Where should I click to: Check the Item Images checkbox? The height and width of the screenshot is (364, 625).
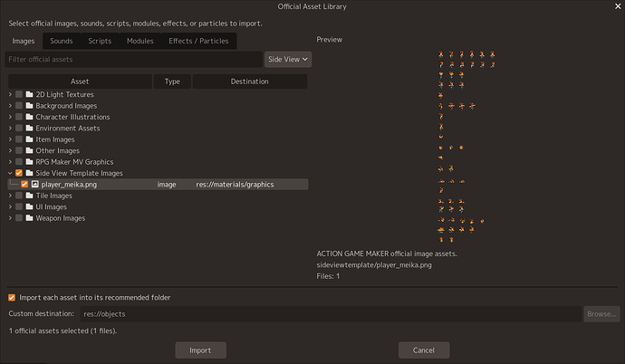[x=19, y=139]
